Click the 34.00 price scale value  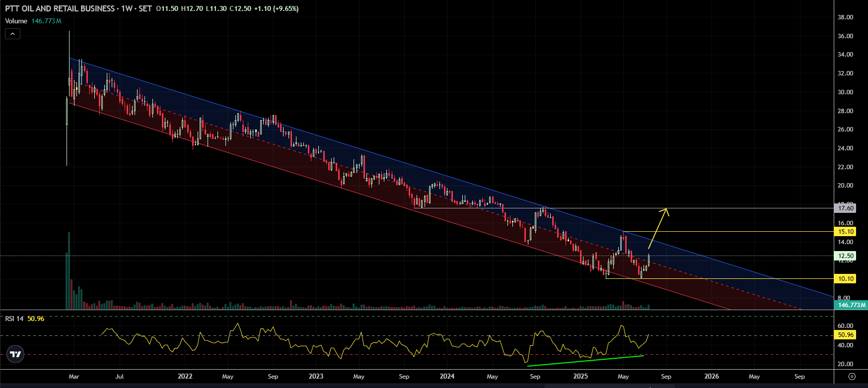[x=845, y=55]
